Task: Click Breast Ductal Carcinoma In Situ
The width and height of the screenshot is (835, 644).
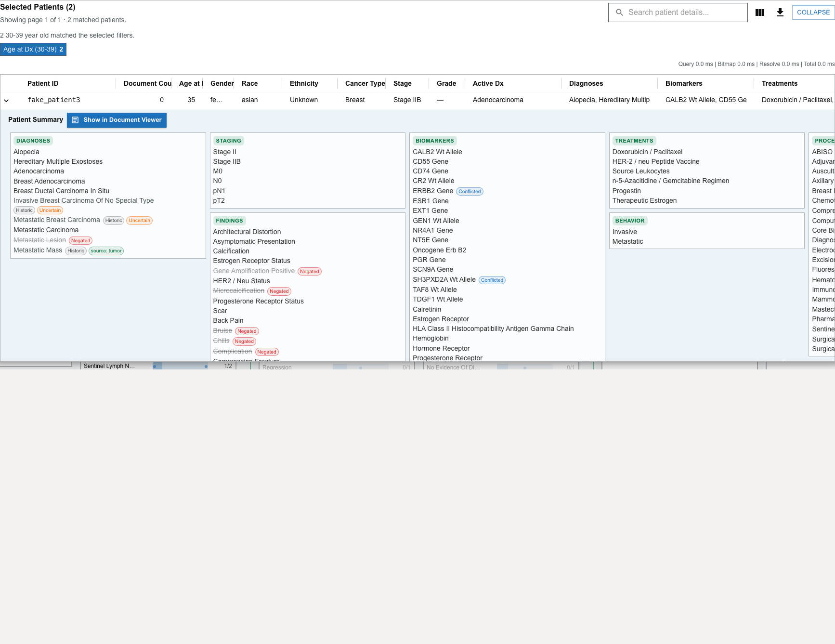Action: tap(61, 191)
